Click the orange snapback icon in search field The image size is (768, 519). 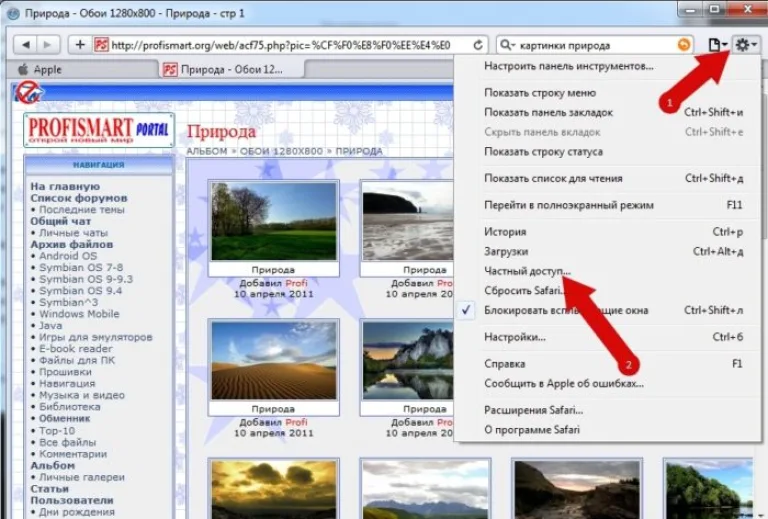684,45
